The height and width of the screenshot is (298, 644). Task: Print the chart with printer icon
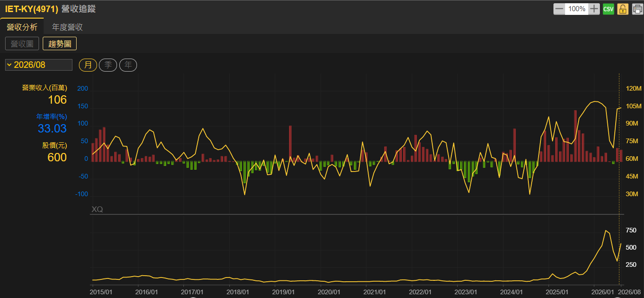click(x=637, y=9)
